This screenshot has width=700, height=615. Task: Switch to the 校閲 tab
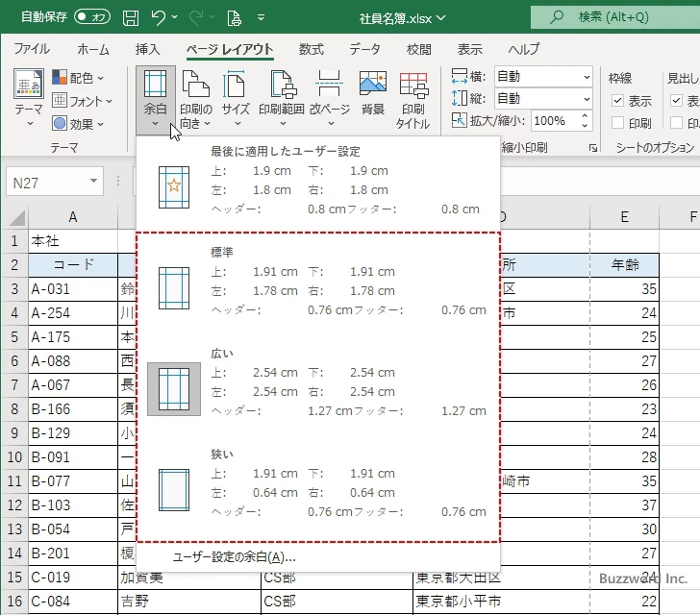click(419, 49)
